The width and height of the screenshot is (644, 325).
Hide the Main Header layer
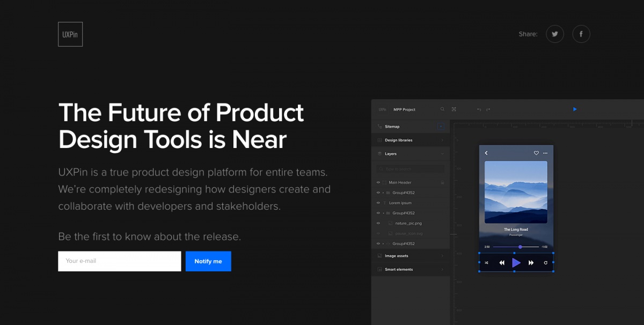378,182
